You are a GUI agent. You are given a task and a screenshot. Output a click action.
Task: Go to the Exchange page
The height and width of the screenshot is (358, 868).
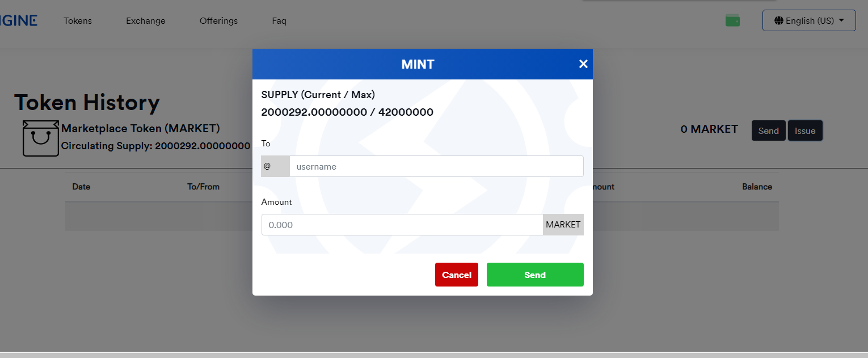point(146,21)
